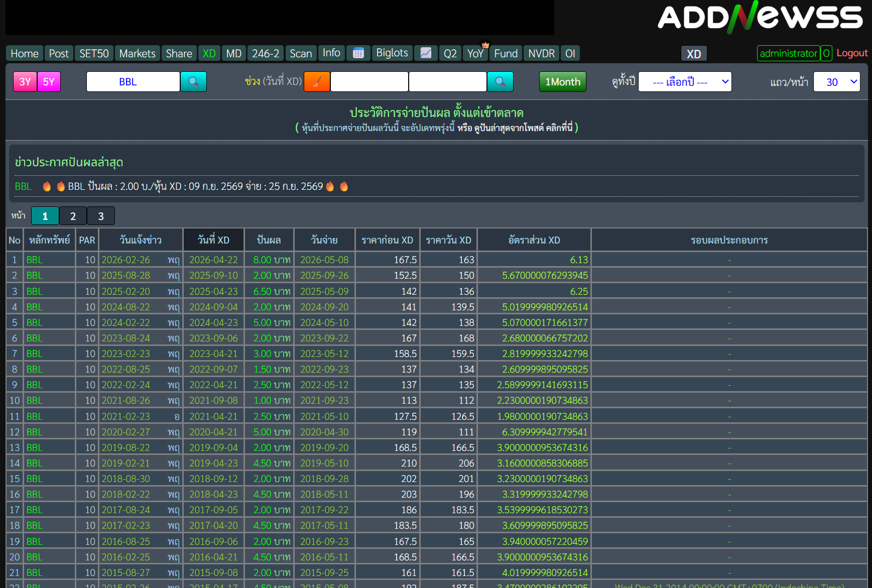The height and width of the screenshot is (588, 872).
Task: Click the วันแจ้งข่าว column header
Action: [x=141, y=240]
